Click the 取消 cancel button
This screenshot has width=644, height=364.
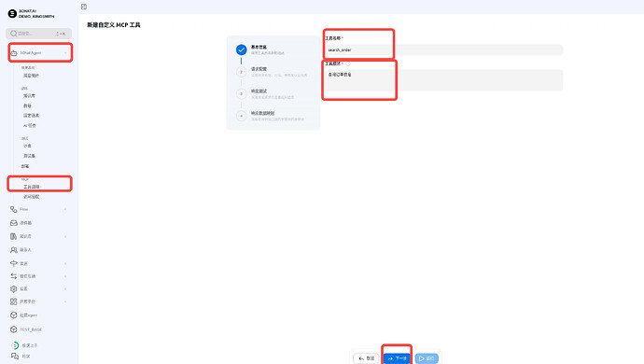(x=366, y=358)
